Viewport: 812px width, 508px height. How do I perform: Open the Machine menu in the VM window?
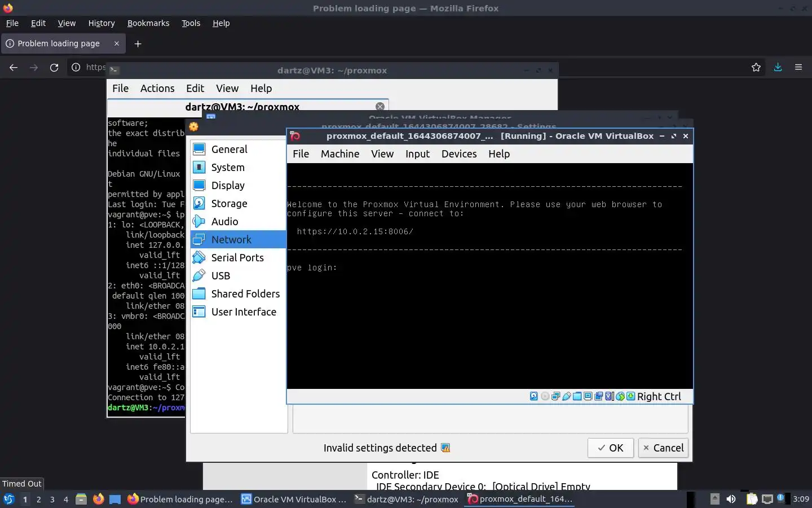340,154
